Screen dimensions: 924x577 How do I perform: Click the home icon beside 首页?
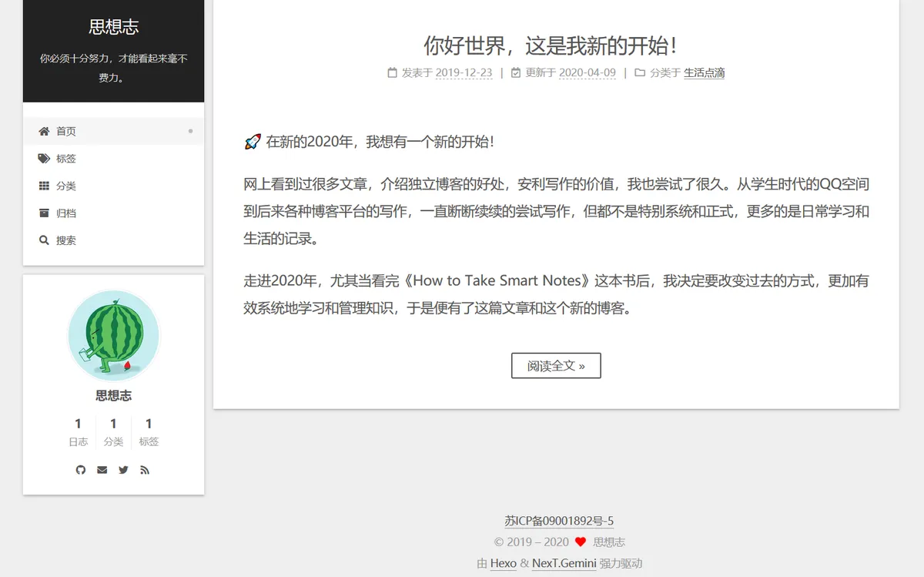point(44,131)
